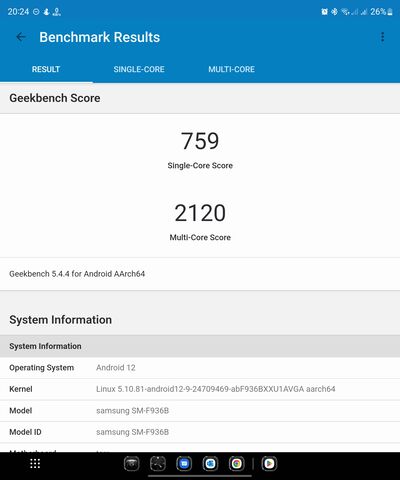Tap the navigation gesture handle bar
The height and width of the screenshot is (480, 400).
tap(200, 476)
